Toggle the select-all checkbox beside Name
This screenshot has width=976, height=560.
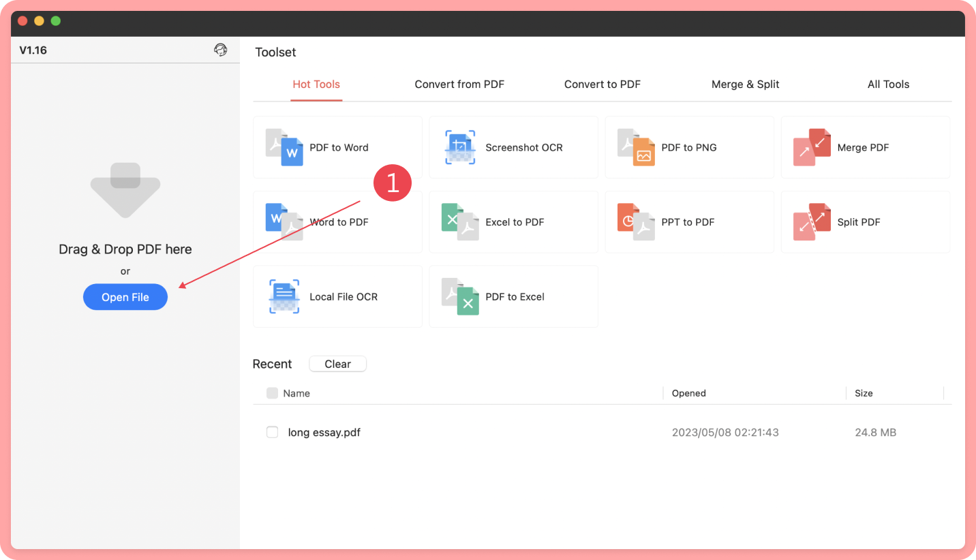pyautogui.click(x=272, y=393)
